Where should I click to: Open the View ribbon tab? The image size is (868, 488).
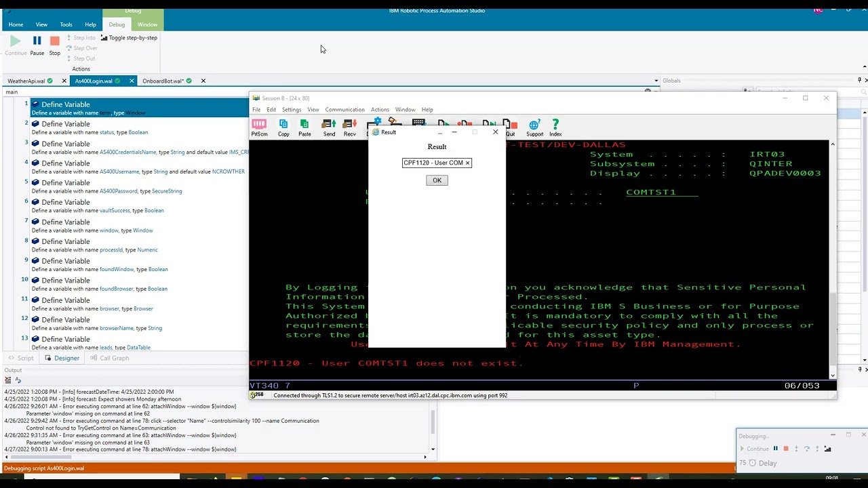pyautogui.click(x=41, y=24)
